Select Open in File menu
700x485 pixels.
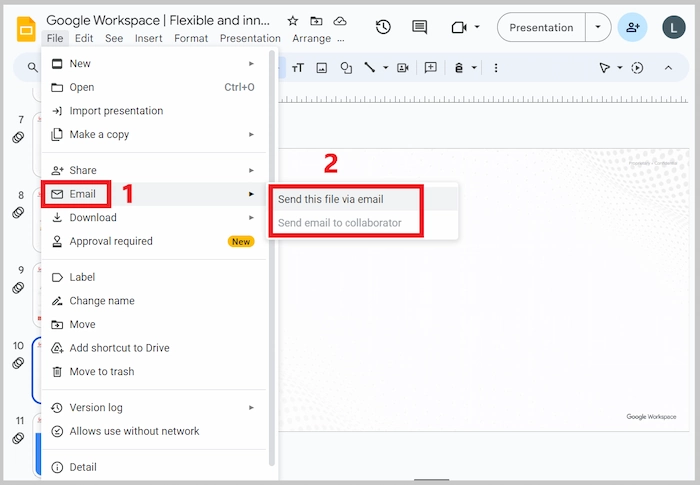[x=154, y=87]
